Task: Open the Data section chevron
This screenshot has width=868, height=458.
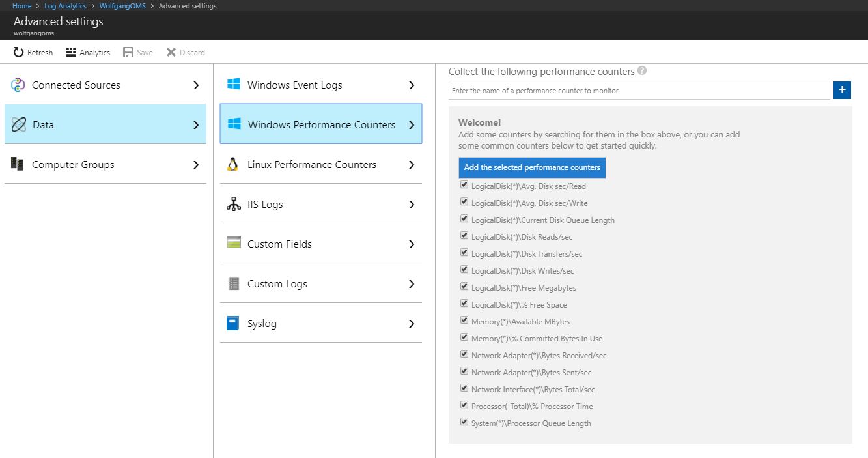Action: (195, 124)
